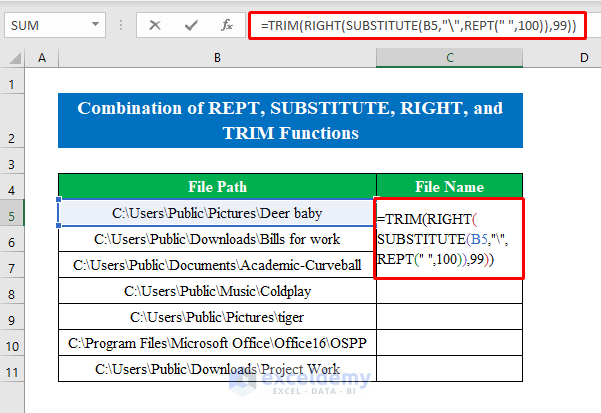Select row 6 header
Image resolution: width=601 pixels, height=413 pixels.
(12, 239)
